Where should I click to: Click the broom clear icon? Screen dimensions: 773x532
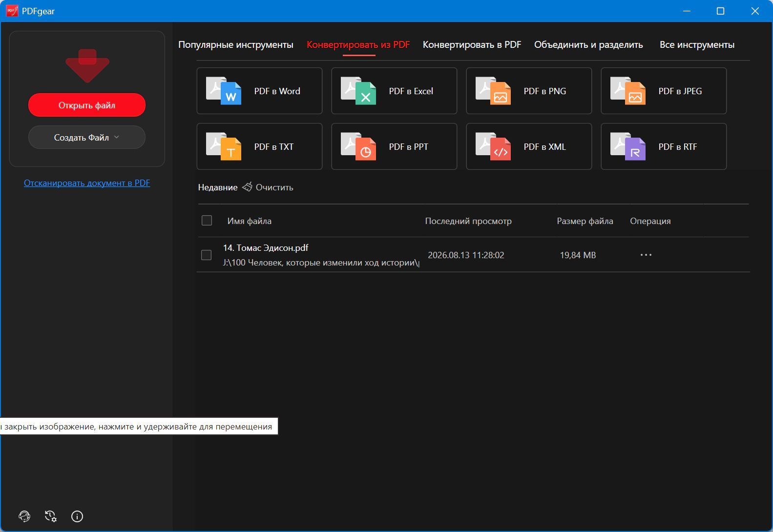click(248, 187)
